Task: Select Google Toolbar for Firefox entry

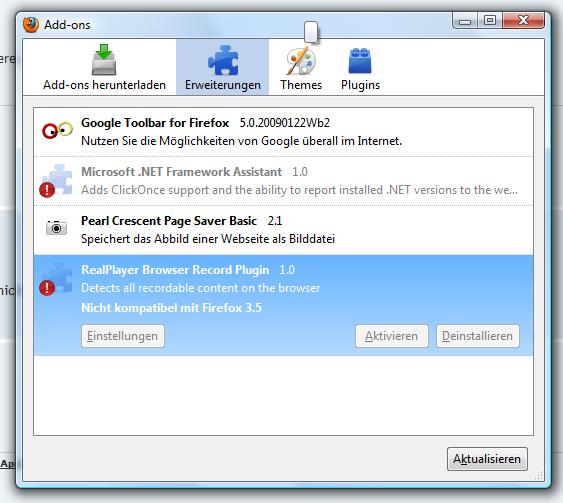Action: (283, 132)
